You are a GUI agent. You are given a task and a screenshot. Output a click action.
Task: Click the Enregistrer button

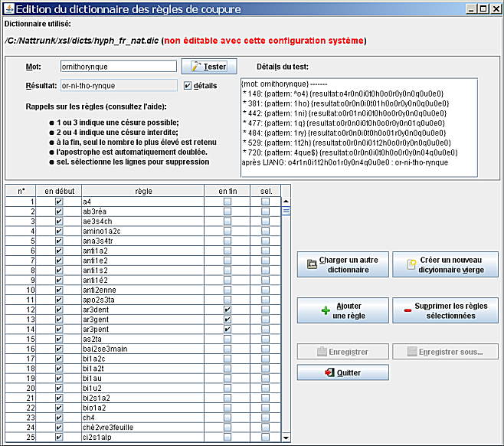tap(342, 352)
